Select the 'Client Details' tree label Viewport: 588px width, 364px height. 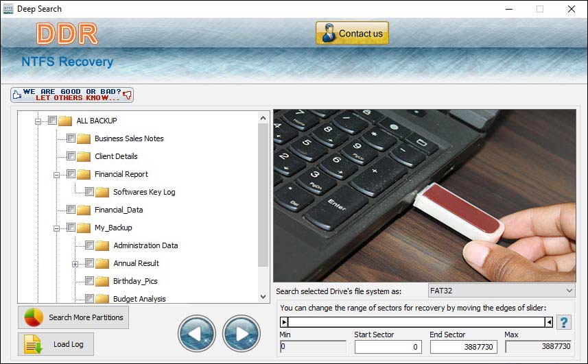coord(116,156)
